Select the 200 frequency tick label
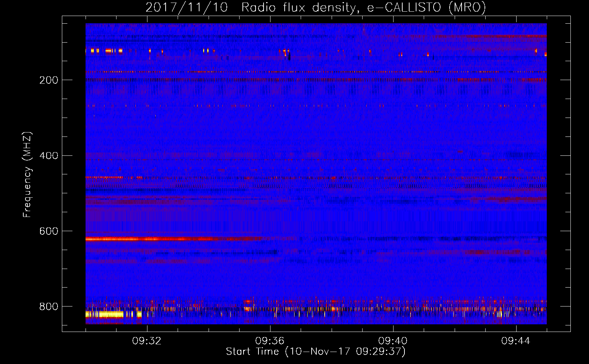The height and width of the screenshot is (364, 589). point(49,80)
